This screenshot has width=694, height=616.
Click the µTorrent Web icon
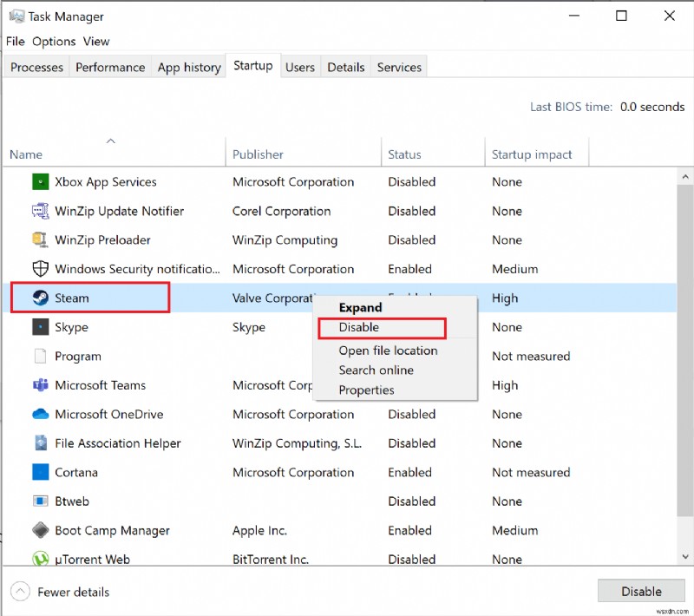coord(39,559)
